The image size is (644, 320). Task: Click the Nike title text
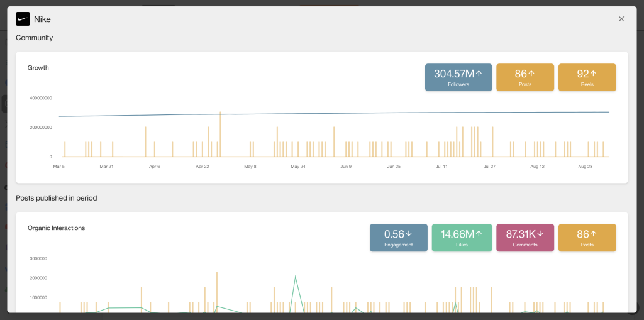pos(42,19)
